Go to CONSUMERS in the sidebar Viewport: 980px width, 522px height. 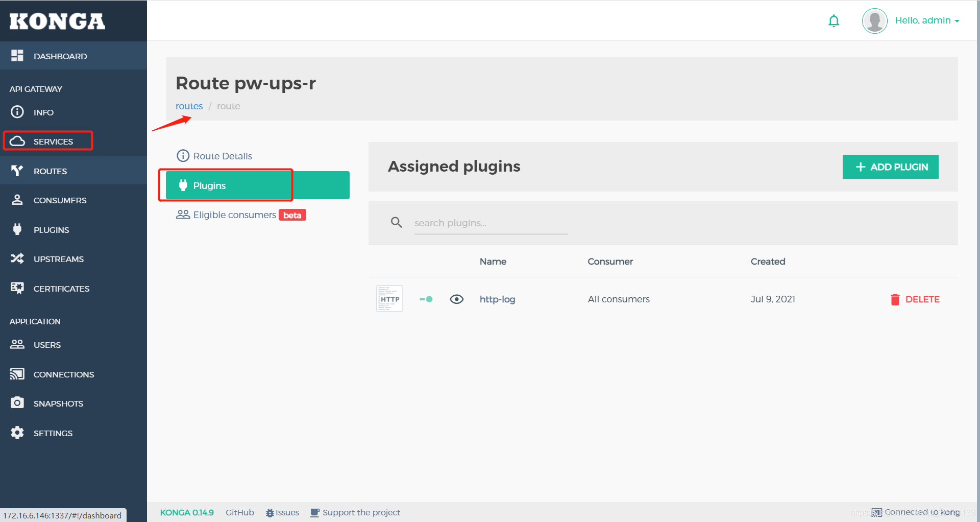[73, 200]
